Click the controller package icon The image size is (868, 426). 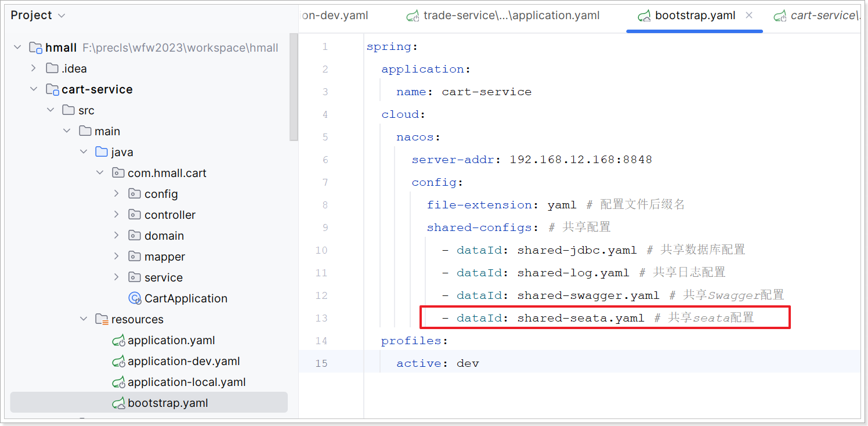click(135, 215)
